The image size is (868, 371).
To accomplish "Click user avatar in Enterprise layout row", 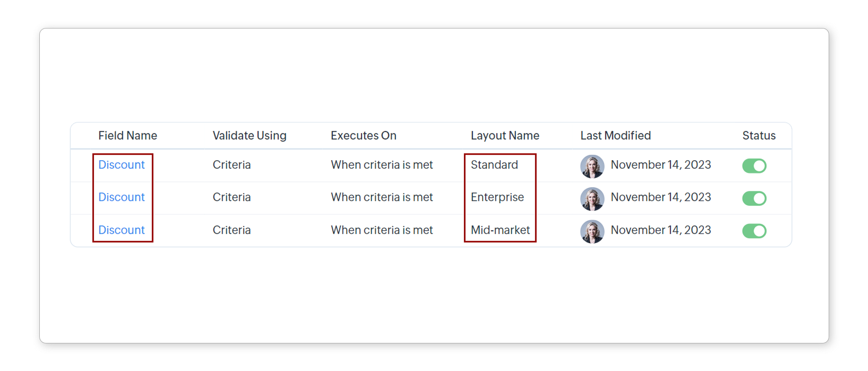I will (592, 199).
